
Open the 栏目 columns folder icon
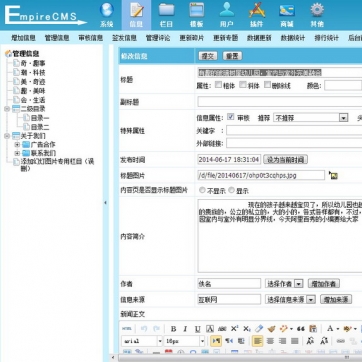pyautogui.click(x=166, y=14)
